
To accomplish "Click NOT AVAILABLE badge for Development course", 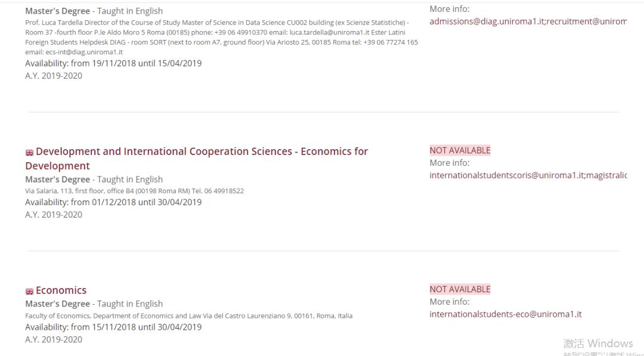I will [x=460, y=150].
